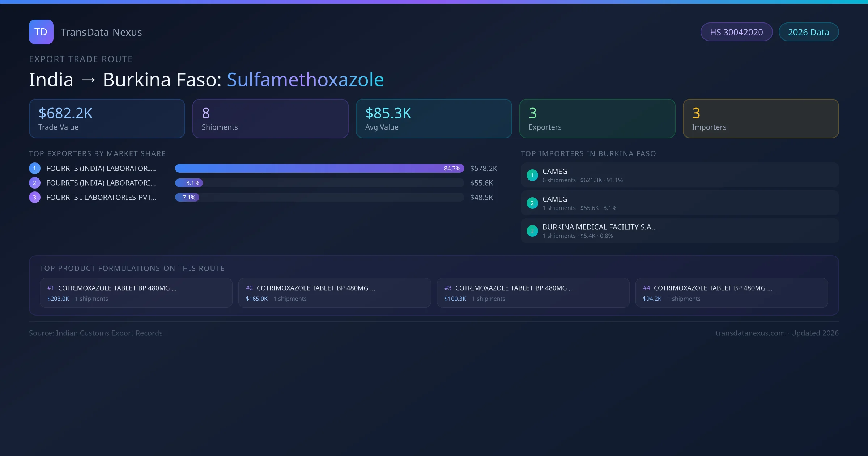The width and height of the screenshot is (868, 456).
Task: Toggle the Importers stat card
Action: click(761, 118)
